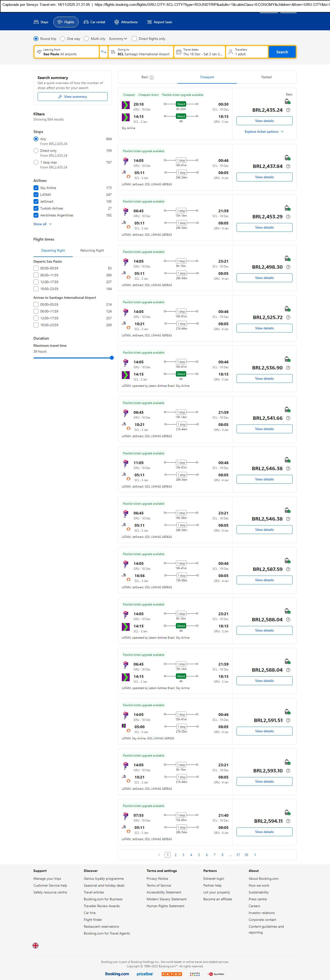
Task: Enable the Direct flights only checkbox
Action: (134, 39)
